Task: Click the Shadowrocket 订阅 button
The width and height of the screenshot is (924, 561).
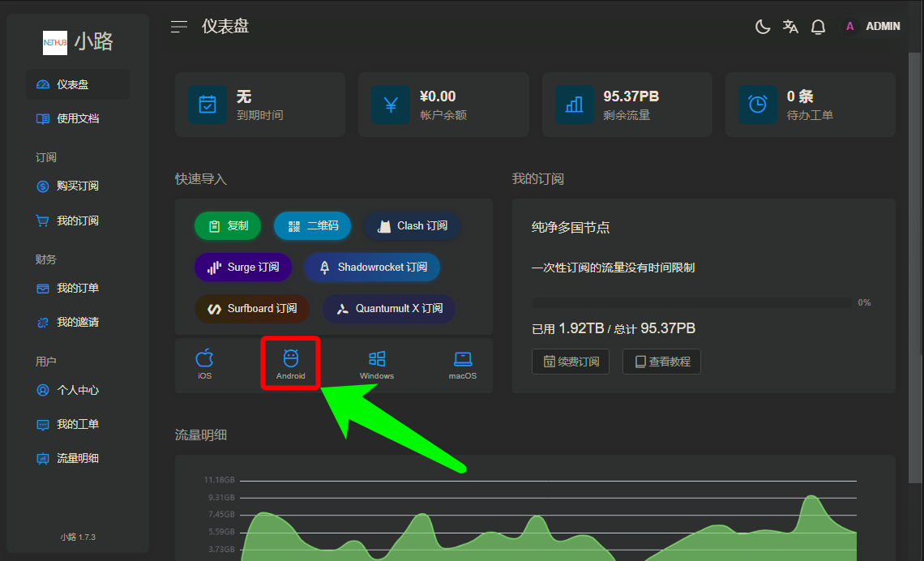Action: [x=372, y=268]
